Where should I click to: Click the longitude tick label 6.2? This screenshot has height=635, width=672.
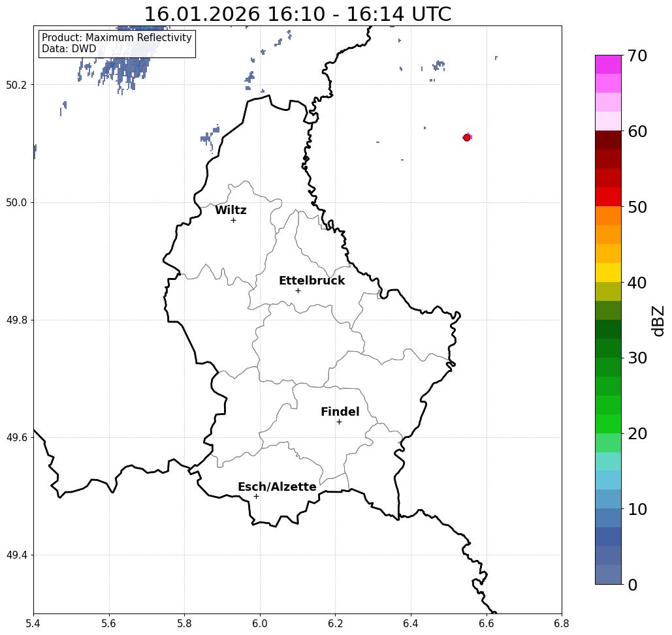[335, 623]
